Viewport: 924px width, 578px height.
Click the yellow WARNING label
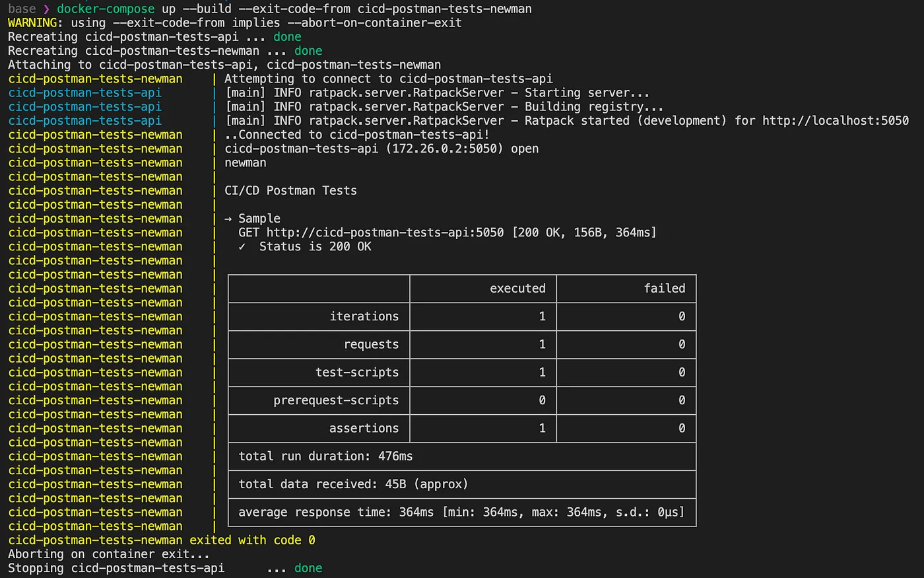[32, 23]
